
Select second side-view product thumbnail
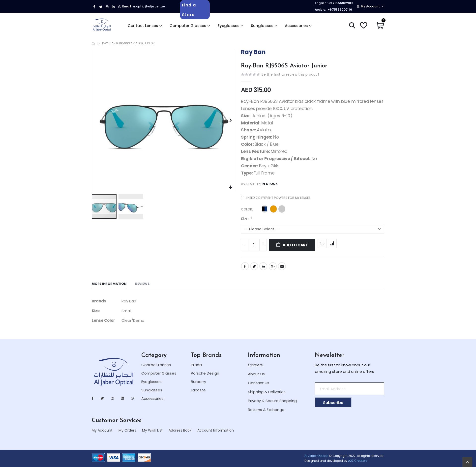(131, 206)
